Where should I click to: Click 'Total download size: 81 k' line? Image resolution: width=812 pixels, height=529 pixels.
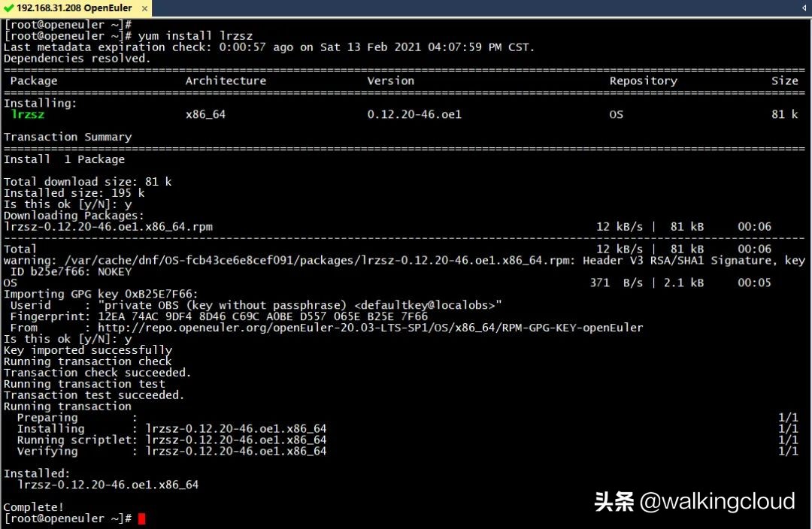click(x=87, y=182)
